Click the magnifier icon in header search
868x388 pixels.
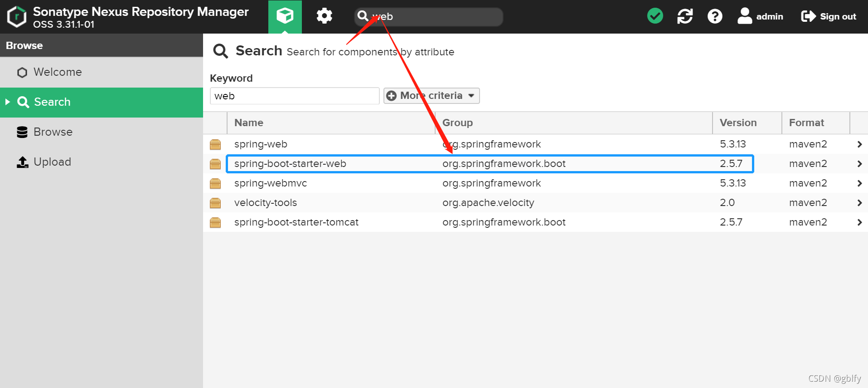click(363, 16)
